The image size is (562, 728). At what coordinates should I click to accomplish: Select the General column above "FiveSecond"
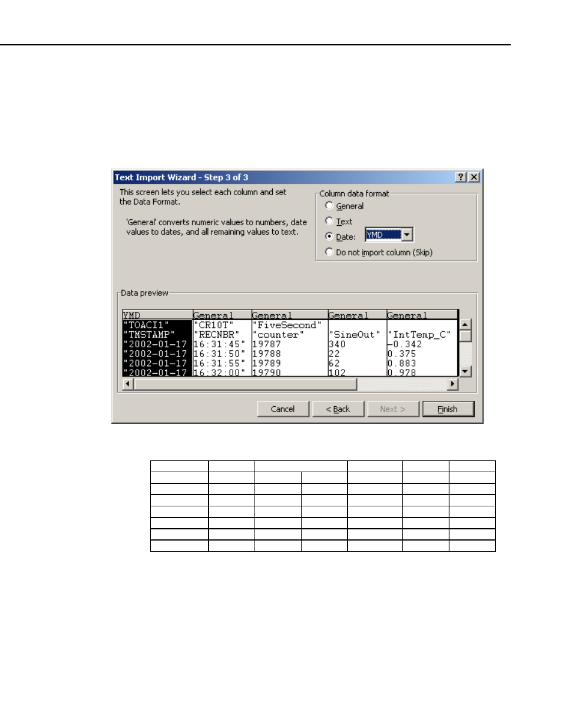tap(290, 315)
